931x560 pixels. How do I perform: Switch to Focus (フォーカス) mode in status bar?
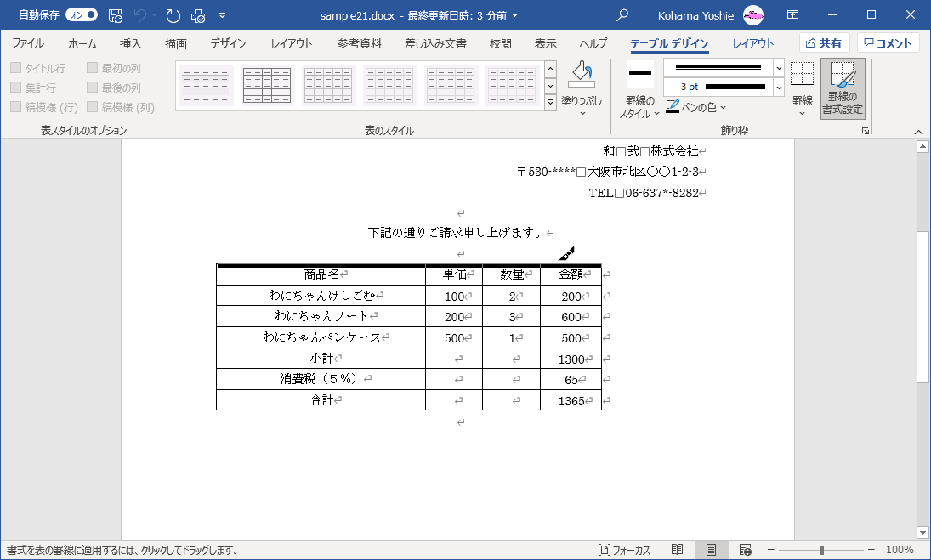coord(625,550)
